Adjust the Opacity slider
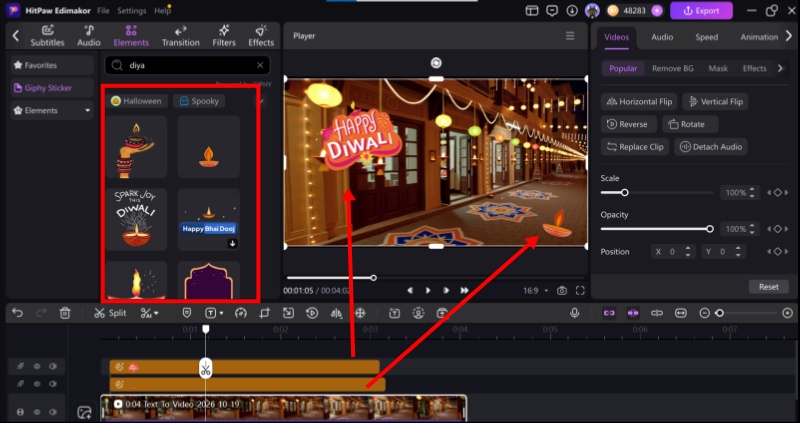Image resolution: width=800 pixels, height=423 pixels. tap(657, 229)
